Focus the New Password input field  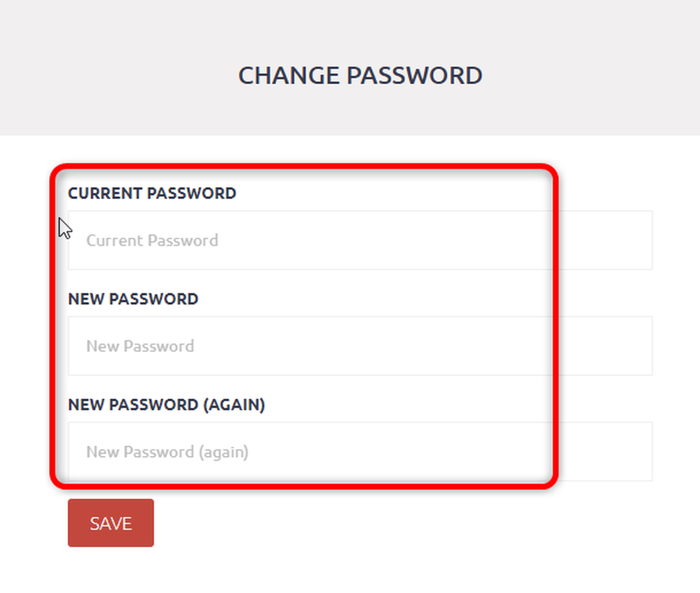pos(359,346)
